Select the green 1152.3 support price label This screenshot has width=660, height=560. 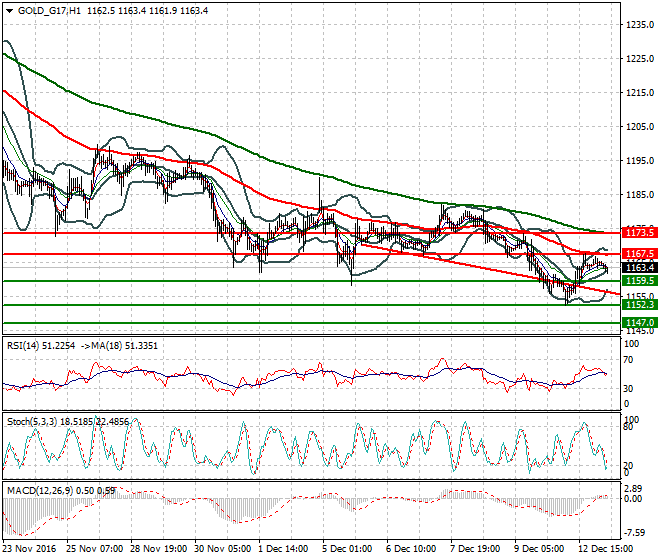pyautogui.click(x=639, y=304)
